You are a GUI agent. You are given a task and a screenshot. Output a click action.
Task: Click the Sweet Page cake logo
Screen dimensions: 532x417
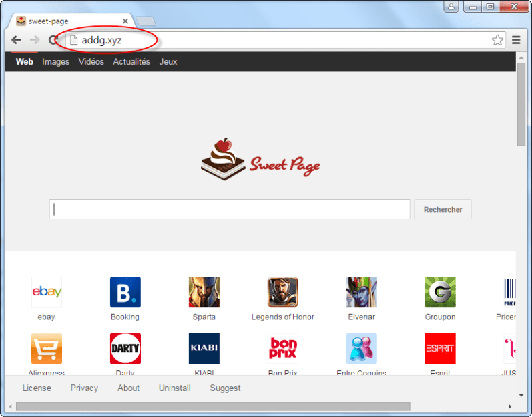[x=260, y=159]
